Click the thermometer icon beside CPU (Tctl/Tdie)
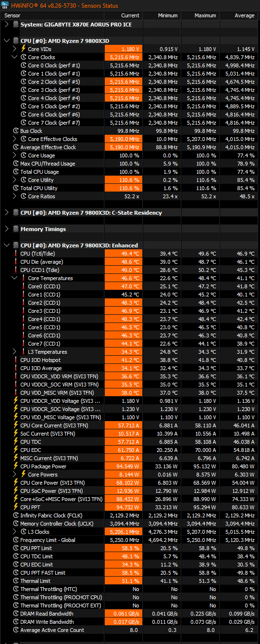The height and width of the screenshot is (644, 260). [x=15, y=254]
